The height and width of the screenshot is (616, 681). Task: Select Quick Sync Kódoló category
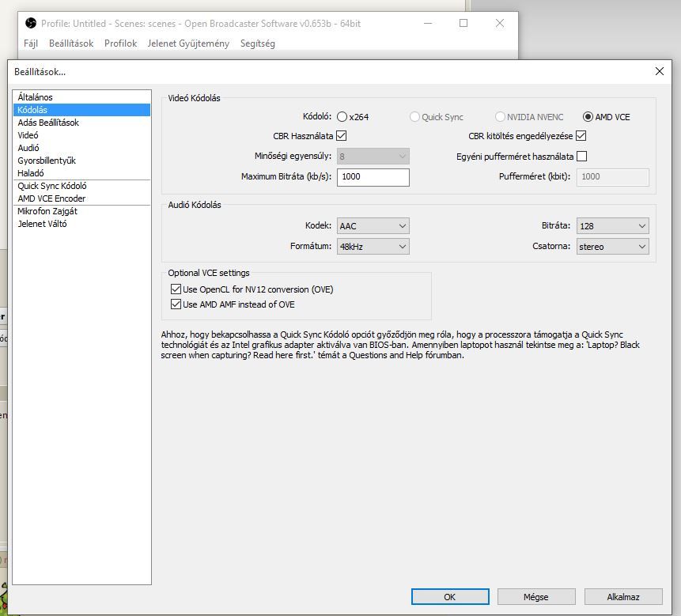pyautogui.click(x=81, y=186)
